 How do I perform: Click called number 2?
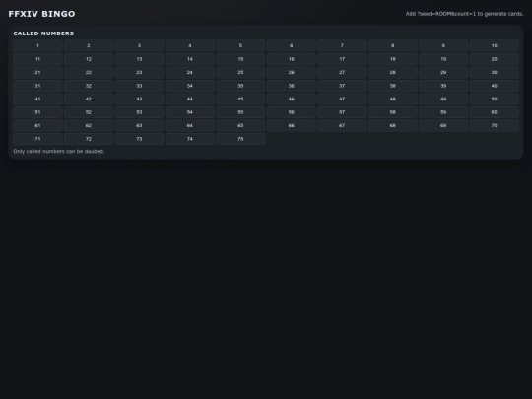(x=89, y=45)
